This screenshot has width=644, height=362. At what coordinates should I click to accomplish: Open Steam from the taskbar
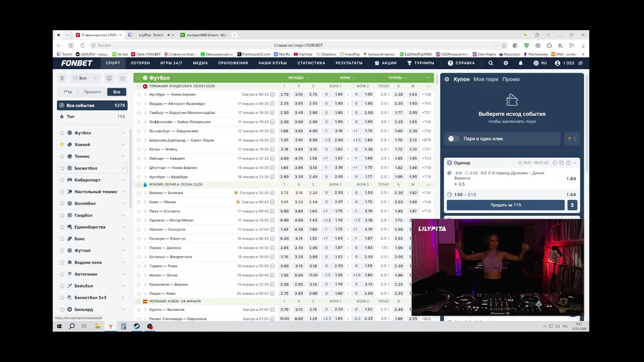click(136, 326)
